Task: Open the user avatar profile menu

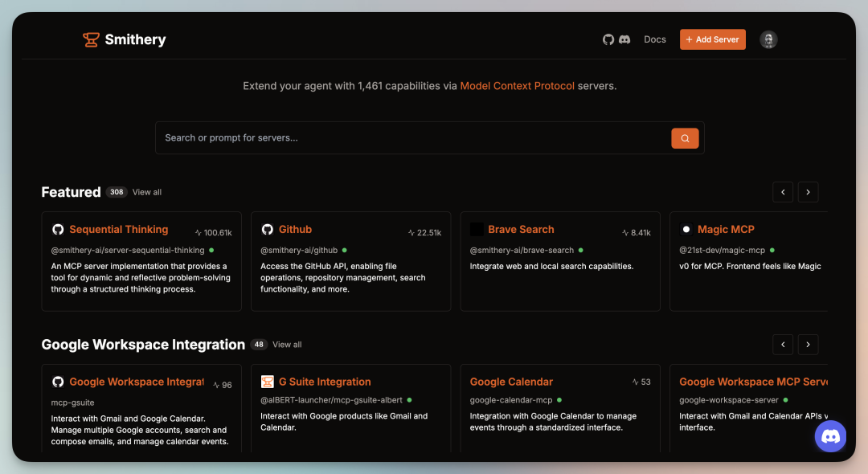Action: pyautogui.click(x=768, y=39)
